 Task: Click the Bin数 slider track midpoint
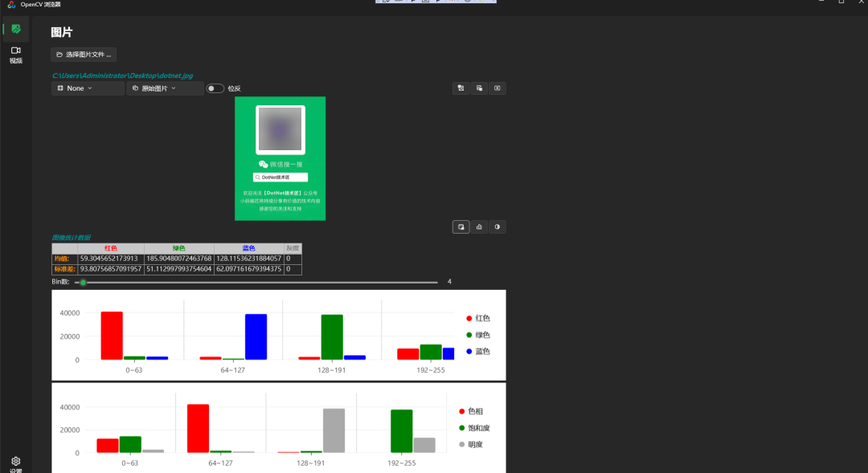pyautogui.click(x=256, y=282)
